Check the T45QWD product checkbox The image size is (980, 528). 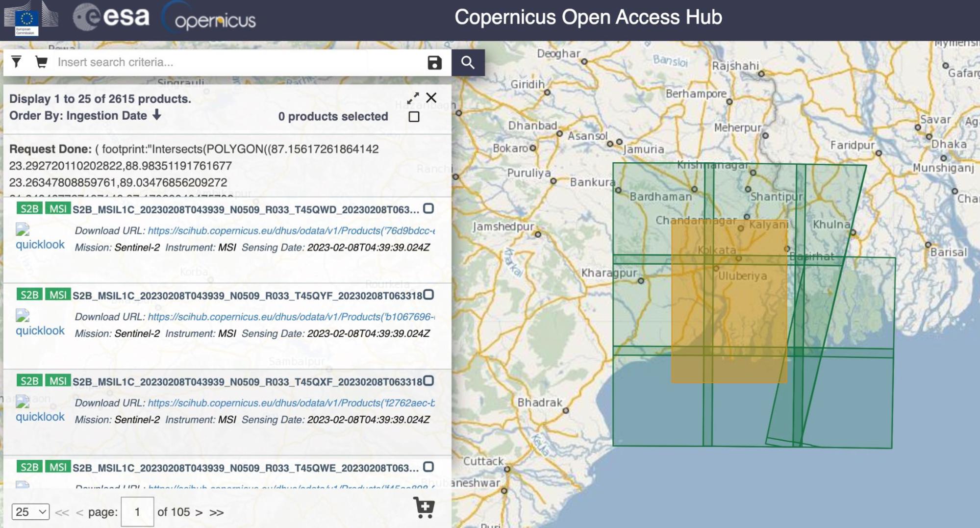[428, 208]
